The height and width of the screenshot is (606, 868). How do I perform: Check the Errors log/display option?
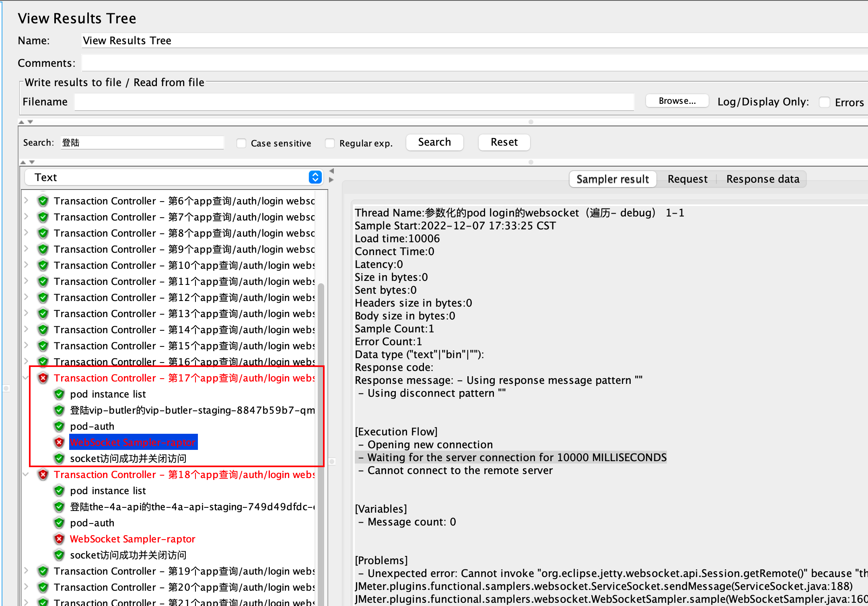point(825,102)
